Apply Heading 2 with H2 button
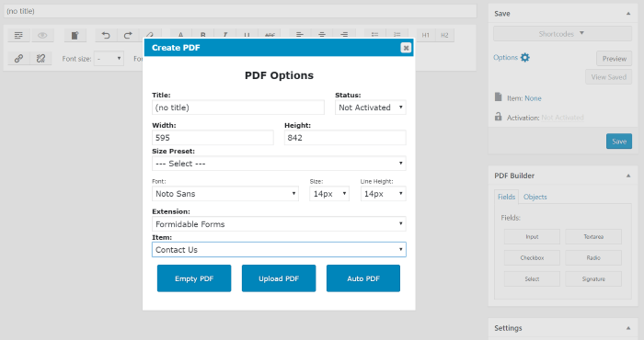This screenshot has width=644, height=340. [444, 35]
